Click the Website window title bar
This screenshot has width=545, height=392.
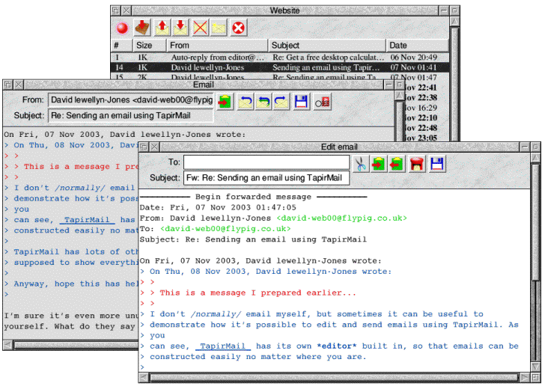coord(285,10)
